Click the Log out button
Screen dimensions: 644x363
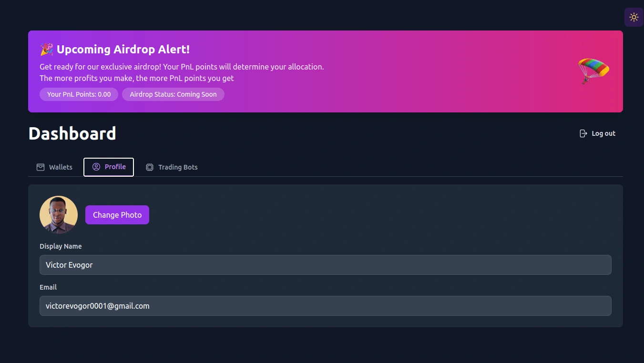[x=597, y=133]
